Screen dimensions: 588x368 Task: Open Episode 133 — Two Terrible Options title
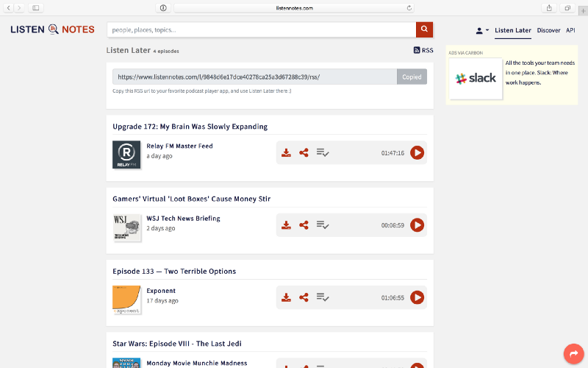pyautogui.click(x=174, y=271)
